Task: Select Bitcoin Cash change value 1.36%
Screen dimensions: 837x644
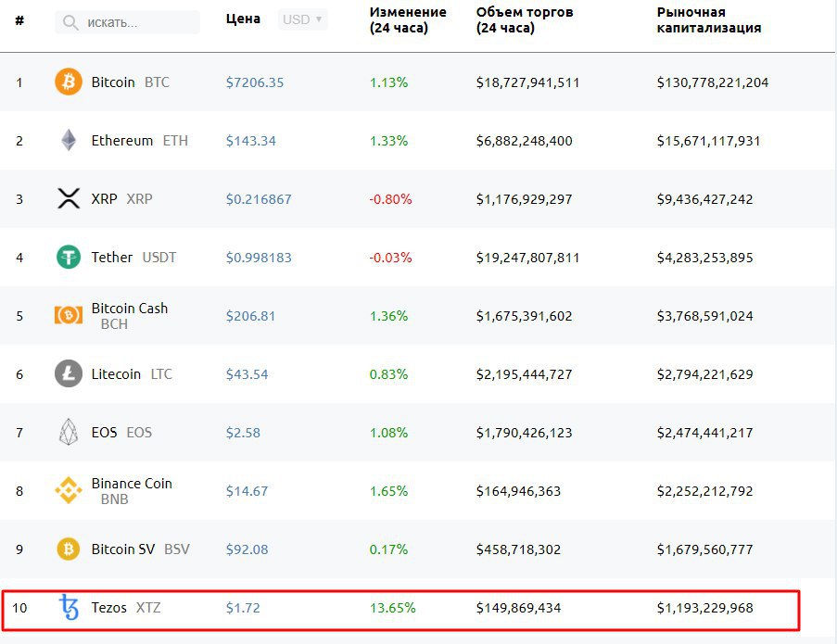Action: tap(388, 316)
